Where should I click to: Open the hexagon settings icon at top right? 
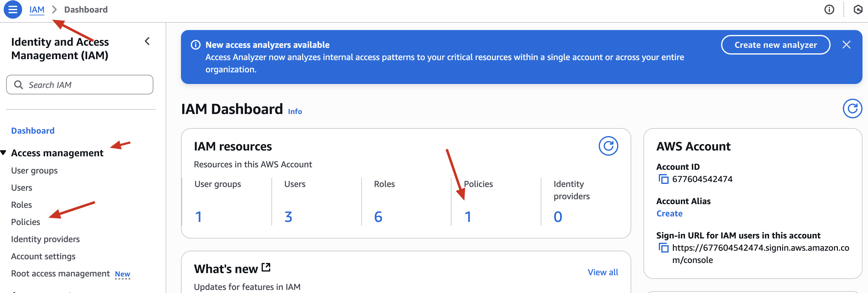click(x=858, y=10)
